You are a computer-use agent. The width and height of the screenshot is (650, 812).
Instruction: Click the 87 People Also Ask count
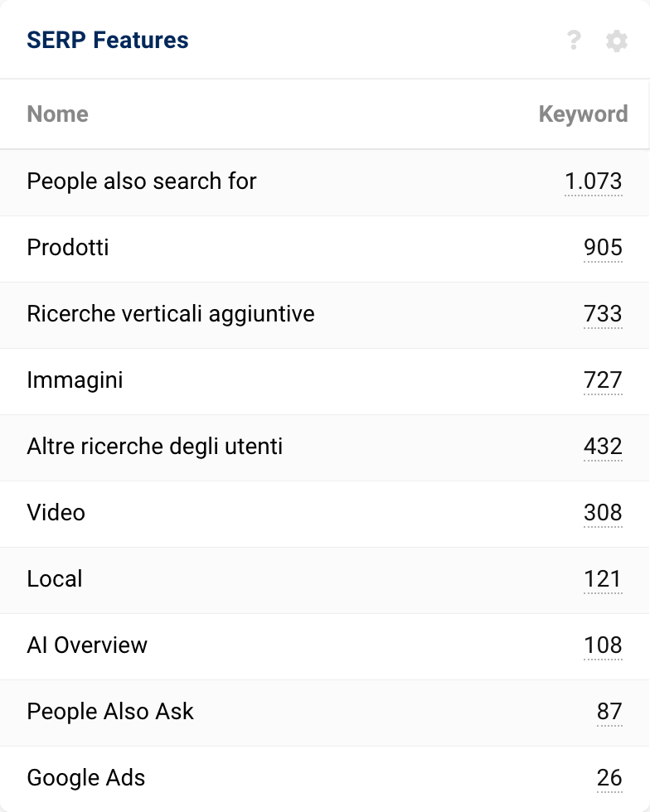pos(609,712)
